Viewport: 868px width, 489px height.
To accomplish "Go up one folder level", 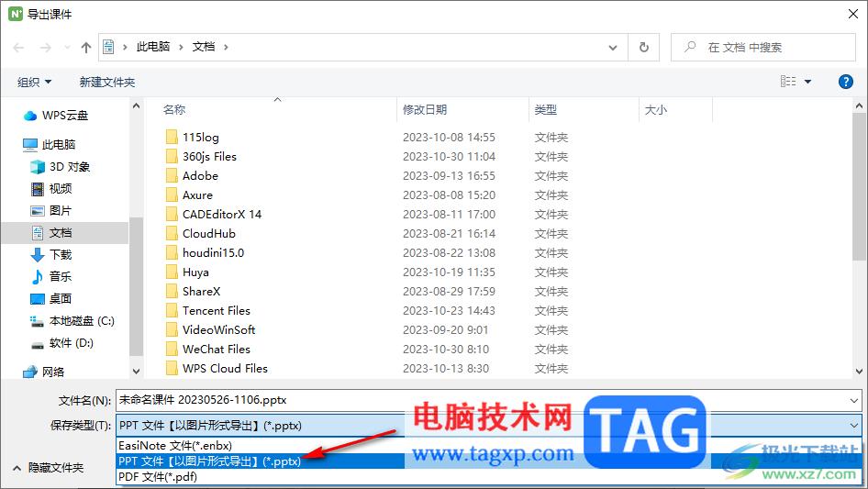I will click(86, 48).
